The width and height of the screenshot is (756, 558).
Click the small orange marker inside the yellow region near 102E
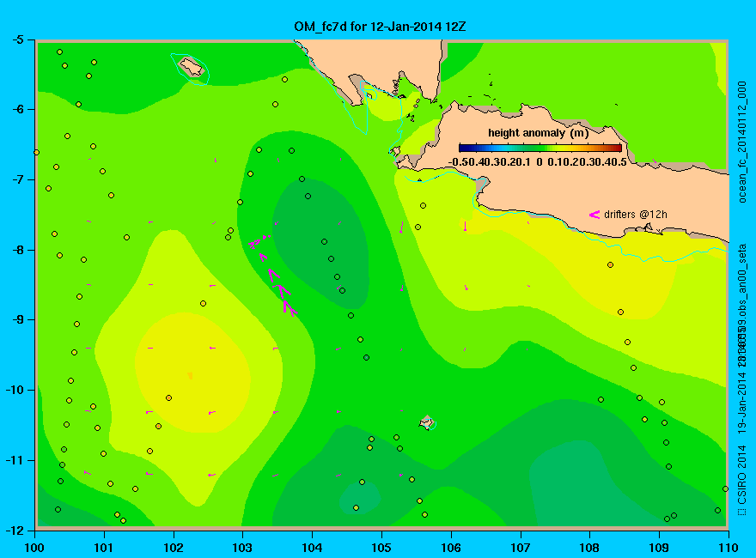pyautogui.click(x=190, y=375)
